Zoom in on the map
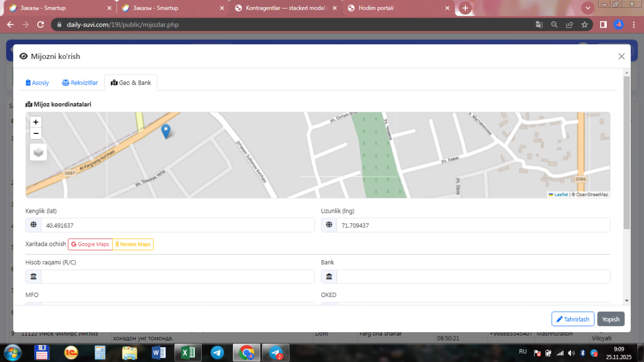The height and width of the screenshot is (362, 644). click(36, 122)
